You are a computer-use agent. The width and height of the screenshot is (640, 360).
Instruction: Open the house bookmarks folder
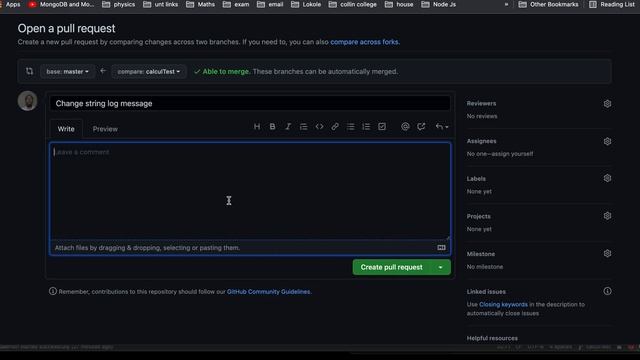[x=399, y=4]
